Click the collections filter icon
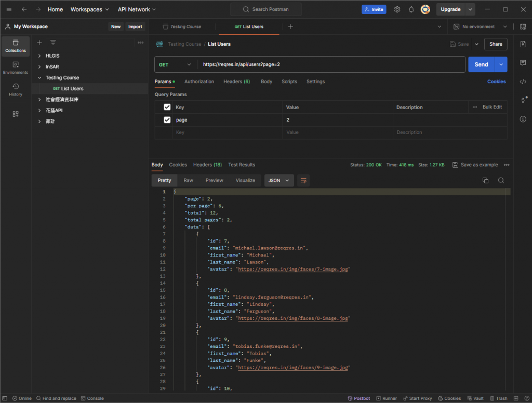 tap(53, 43)
